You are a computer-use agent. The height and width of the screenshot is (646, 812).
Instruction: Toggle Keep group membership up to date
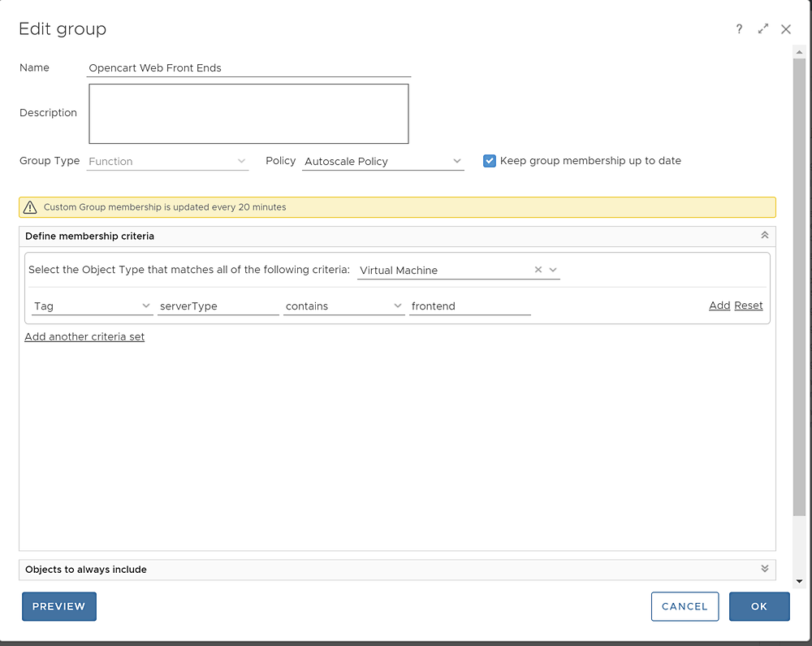tap(490, 161)
